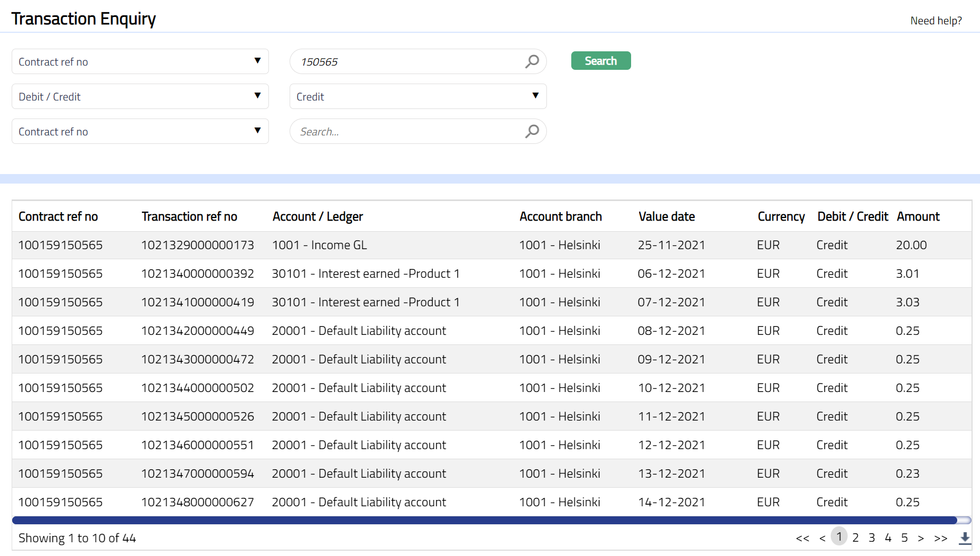
Task: Open results page 3
Action: [871, 538]
